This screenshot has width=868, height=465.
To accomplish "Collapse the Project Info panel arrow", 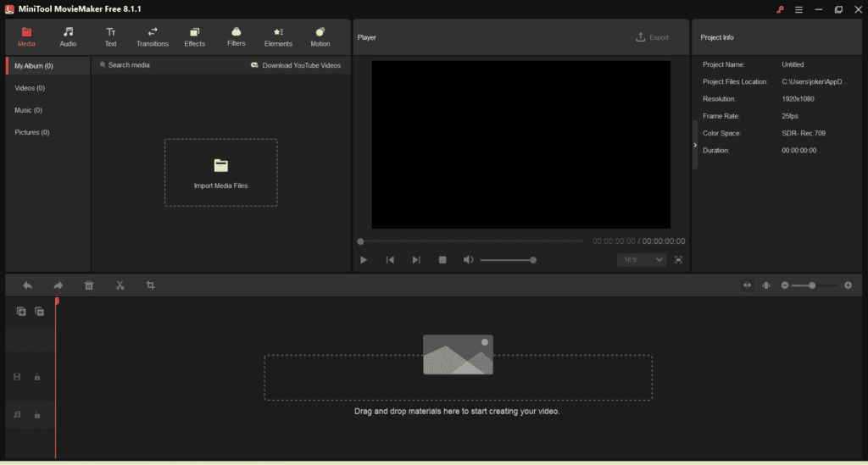I will click(x=695, y=145).
